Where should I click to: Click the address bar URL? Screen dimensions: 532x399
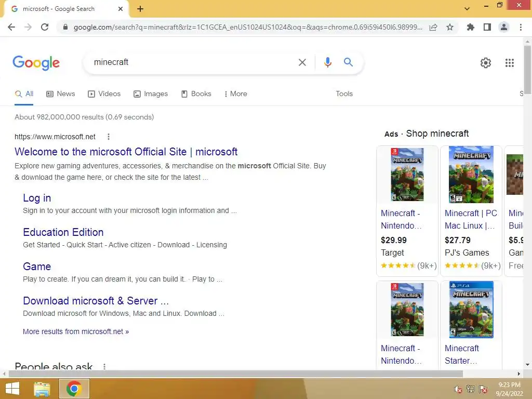(248, 27)
